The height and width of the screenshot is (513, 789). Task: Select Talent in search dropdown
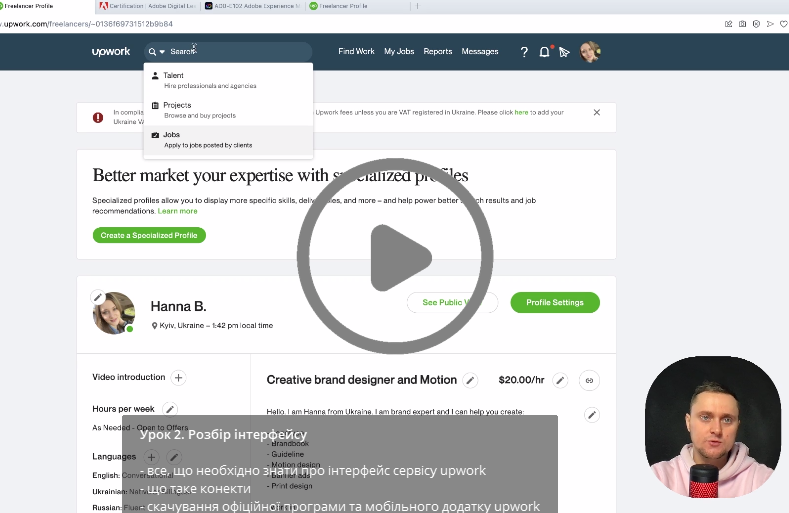[x=228, y=80]
